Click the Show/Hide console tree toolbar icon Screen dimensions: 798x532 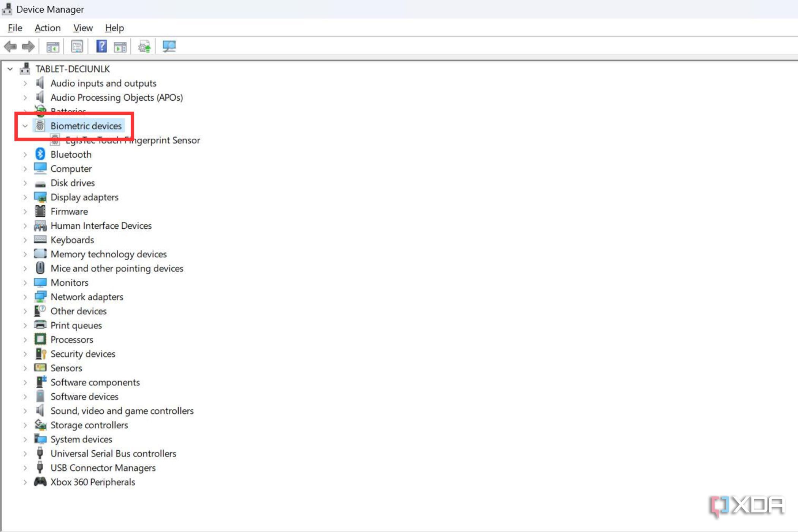click(x=53, y=47)
